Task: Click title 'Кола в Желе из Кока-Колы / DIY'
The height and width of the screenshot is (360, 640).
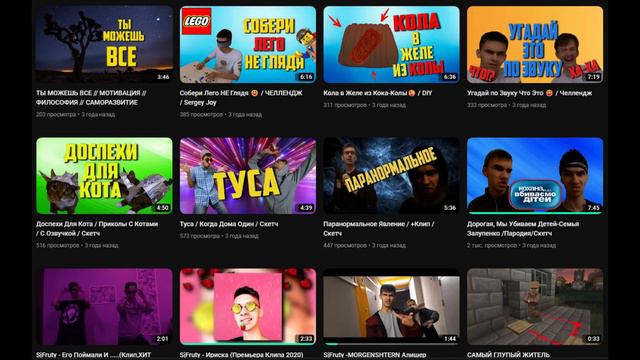Action: [378, 93]
